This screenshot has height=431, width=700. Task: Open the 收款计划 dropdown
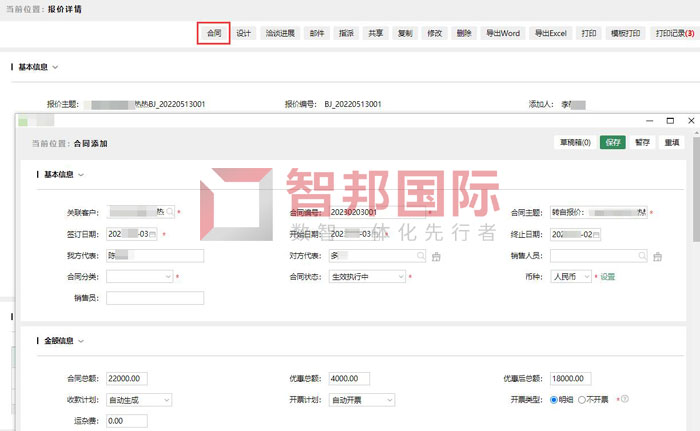point(139,400)
